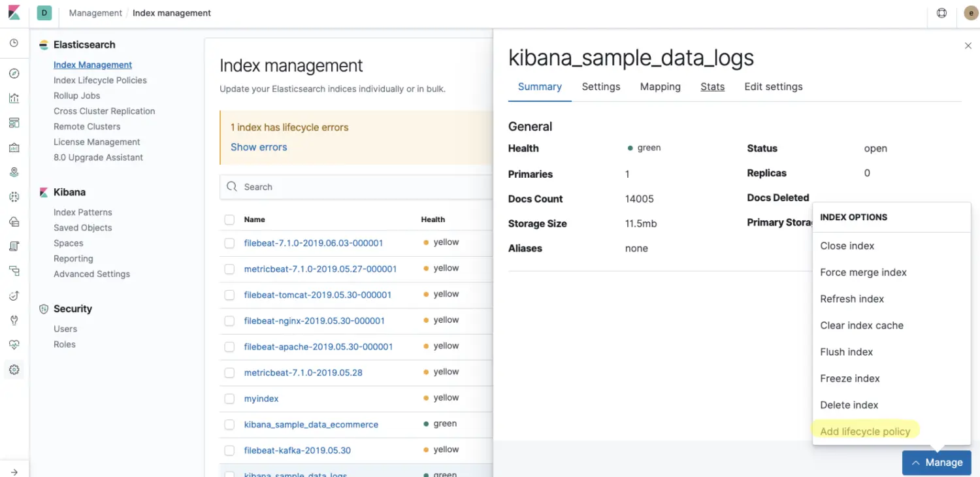Click the Kibana section logo icon
The height and width of the screenshot is (477, 980).
coord(44,192)
